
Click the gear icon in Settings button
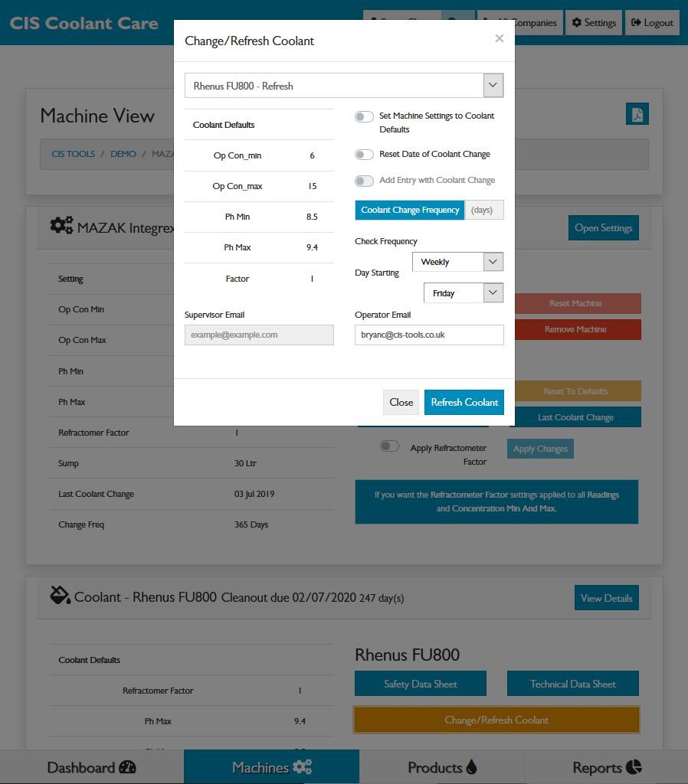pos(576,23)
